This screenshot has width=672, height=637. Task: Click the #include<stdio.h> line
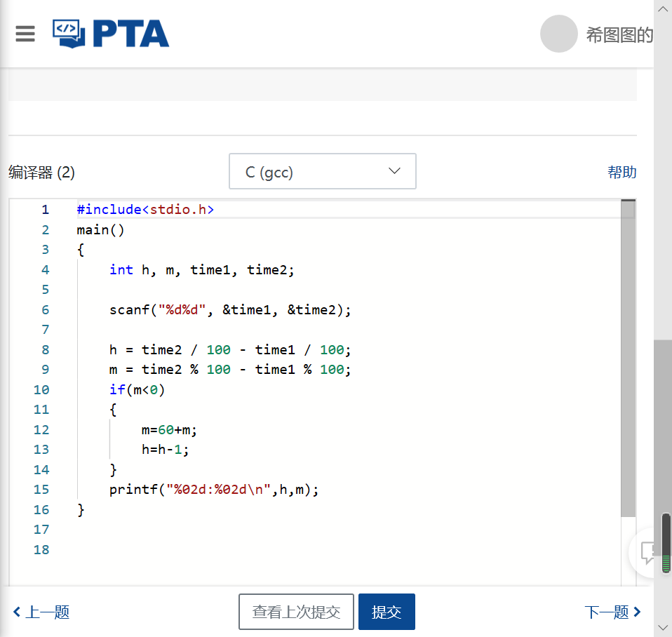pyautogui.click(x=145, y=209)
